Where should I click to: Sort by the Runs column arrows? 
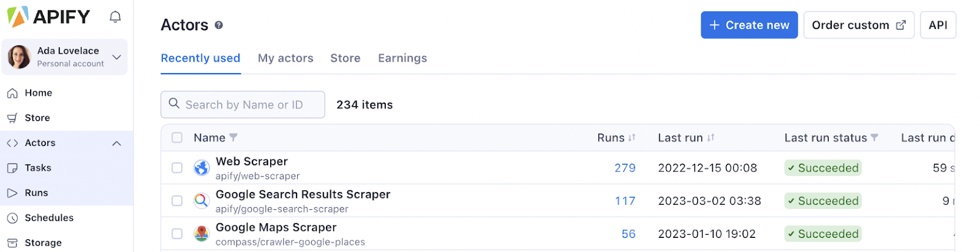click(631, 138)
